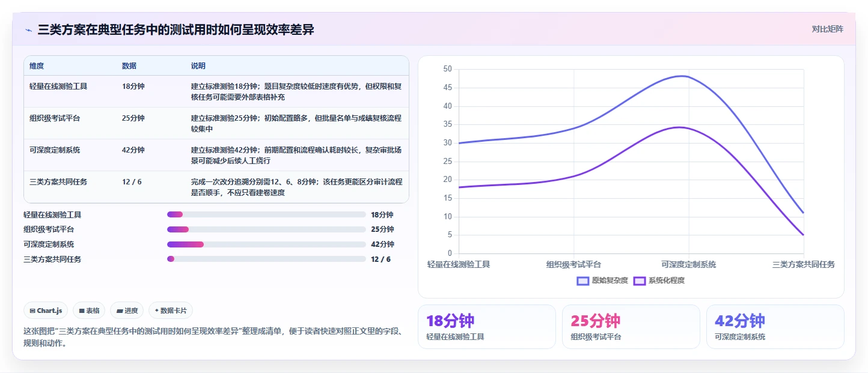The image size is (868, 373).
Task: Select the 三类方案共同任务 table row name
Action: point(58,181)
